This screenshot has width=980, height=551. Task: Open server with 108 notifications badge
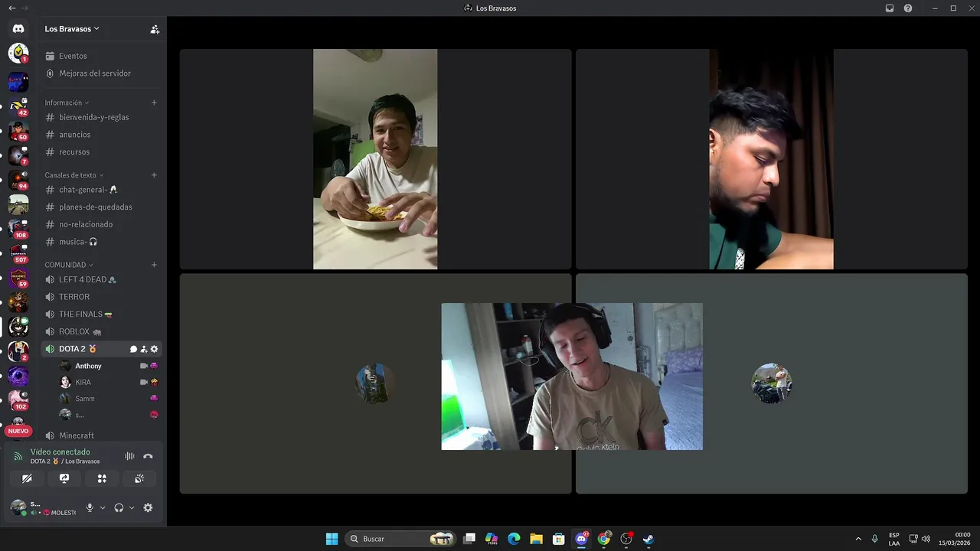click(x=18, y=228)
